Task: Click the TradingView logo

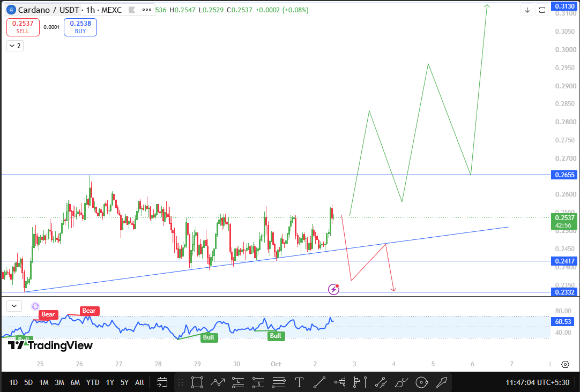Action: 50,345
